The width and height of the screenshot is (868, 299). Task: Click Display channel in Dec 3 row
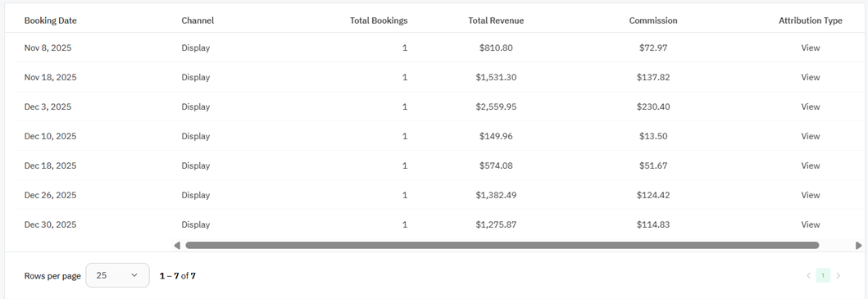pos(196,106)
